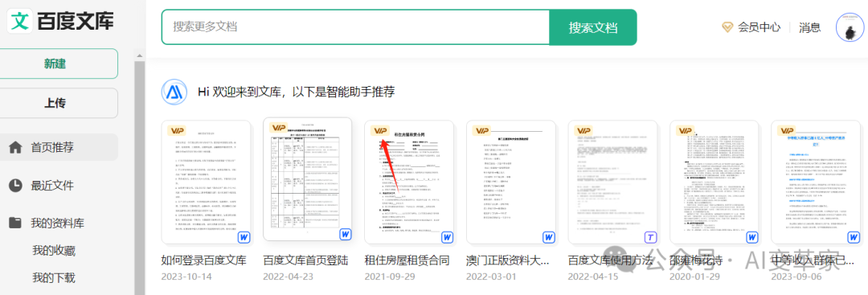
Task: Click VIP badge on 2020-01-29 document
Action: (x=686, y=130)
